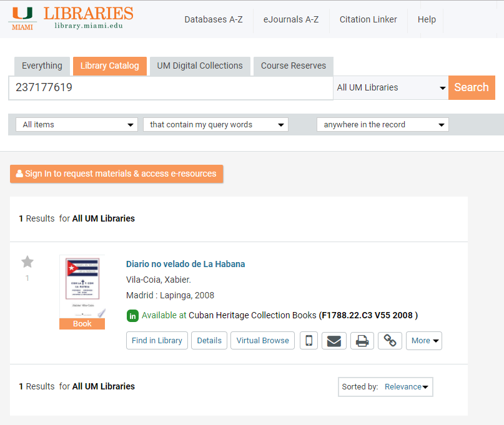Open the More actions dropdown

[424, 341]
